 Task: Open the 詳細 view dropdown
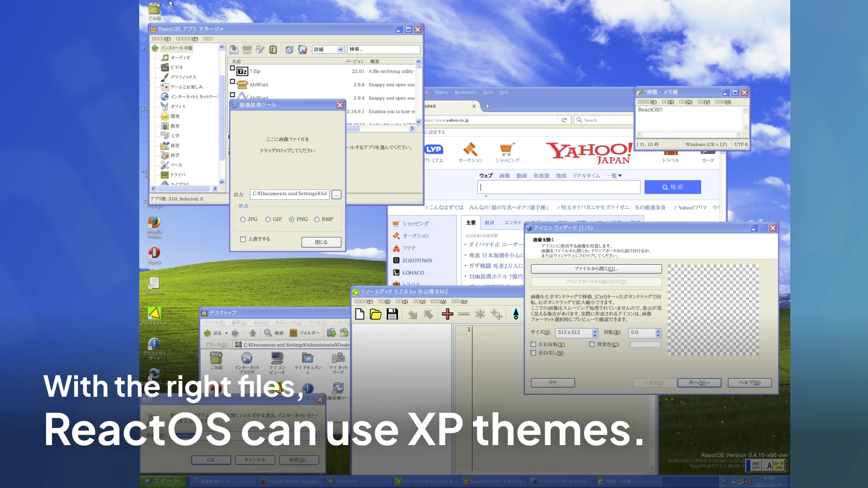[x=340, y=50]
